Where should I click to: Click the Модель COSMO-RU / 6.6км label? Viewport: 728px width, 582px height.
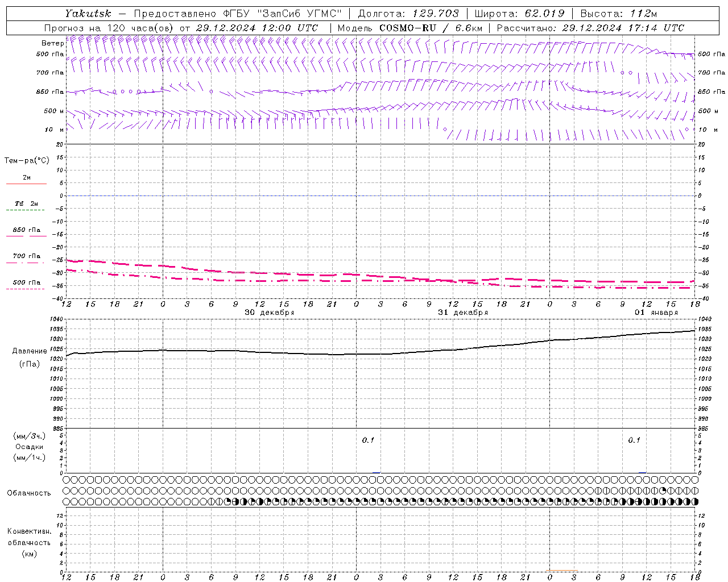[x=409, y=28]
